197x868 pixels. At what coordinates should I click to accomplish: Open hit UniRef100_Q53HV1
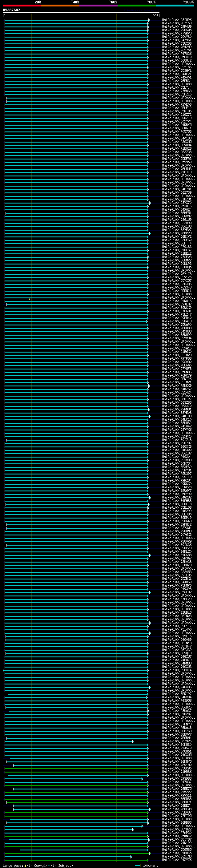point(176,71)
